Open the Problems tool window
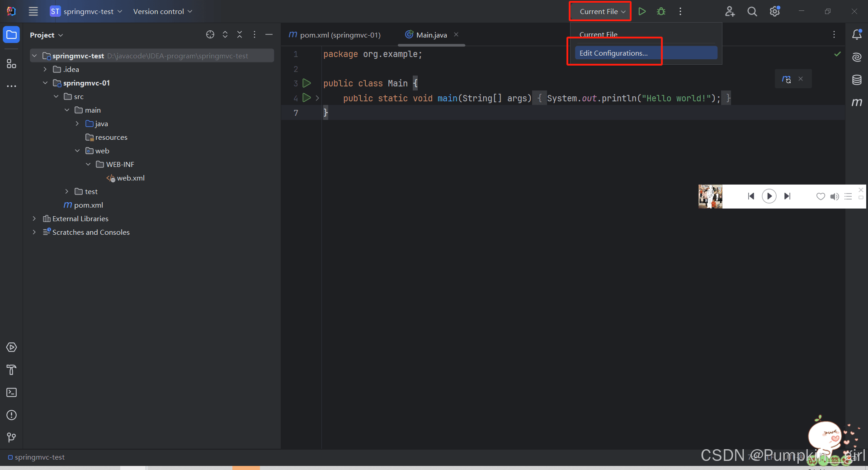 (x=11, y=415)
